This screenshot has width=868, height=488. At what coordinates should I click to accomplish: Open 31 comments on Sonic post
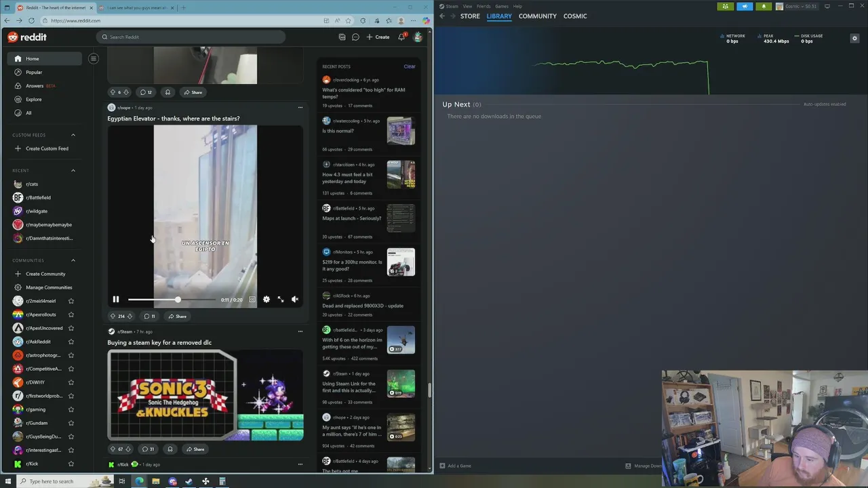tap(148, 449)
